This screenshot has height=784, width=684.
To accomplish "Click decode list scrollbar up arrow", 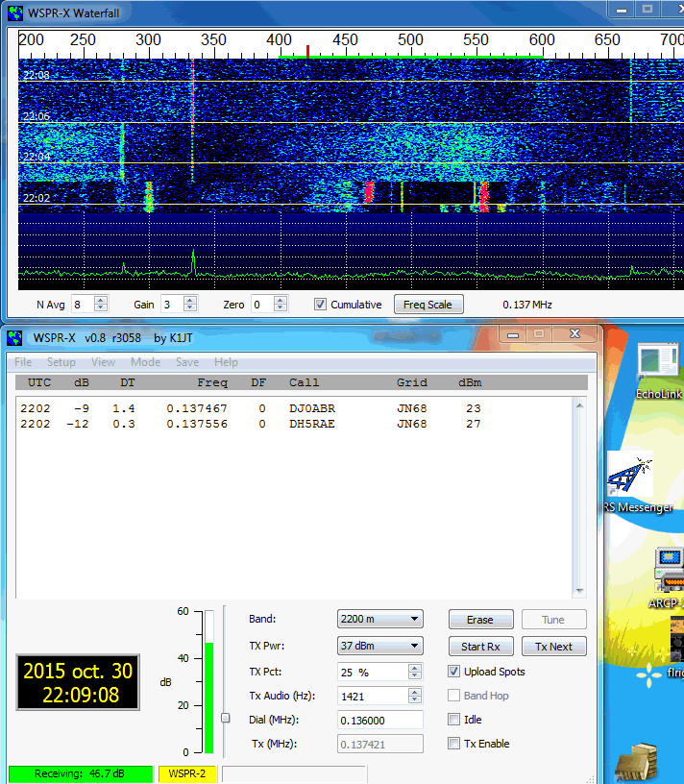I will pos(579,405).
